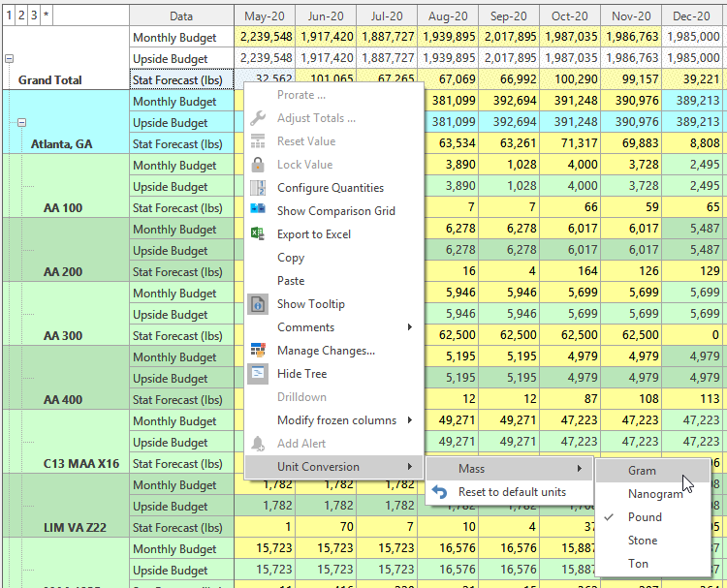
Task: Click the Dec-20 column header
Action: tap(691, 16)
